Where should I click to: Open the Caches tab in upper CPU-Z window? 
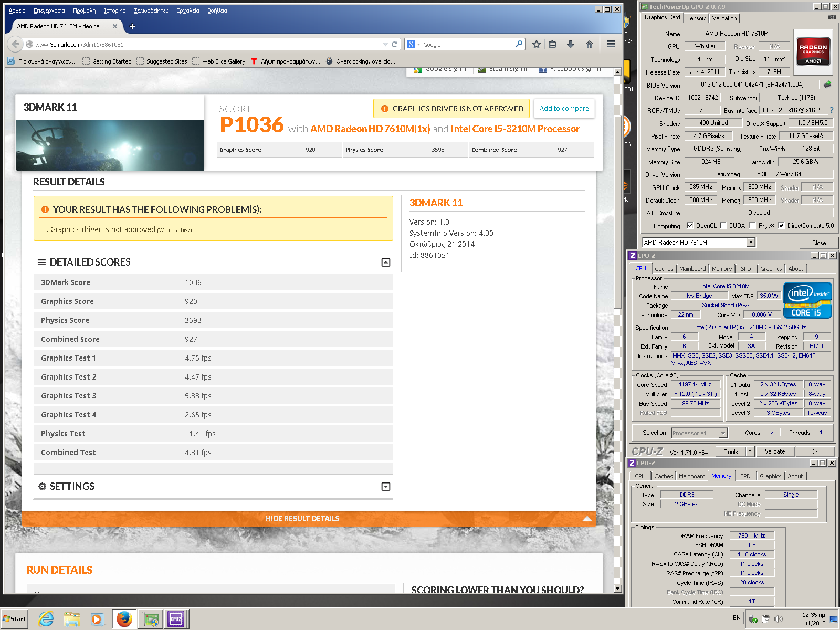(664, 269)
